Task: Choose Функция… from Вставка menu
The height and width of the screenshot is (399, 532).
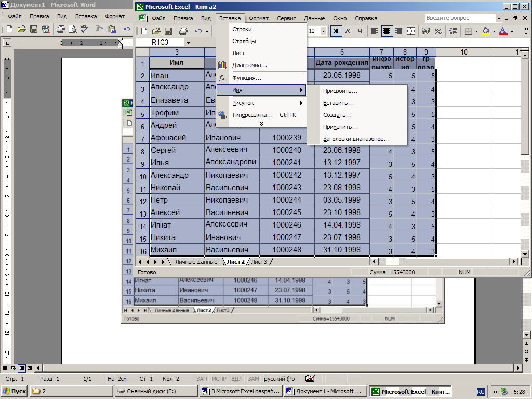Action: (261, 78)
